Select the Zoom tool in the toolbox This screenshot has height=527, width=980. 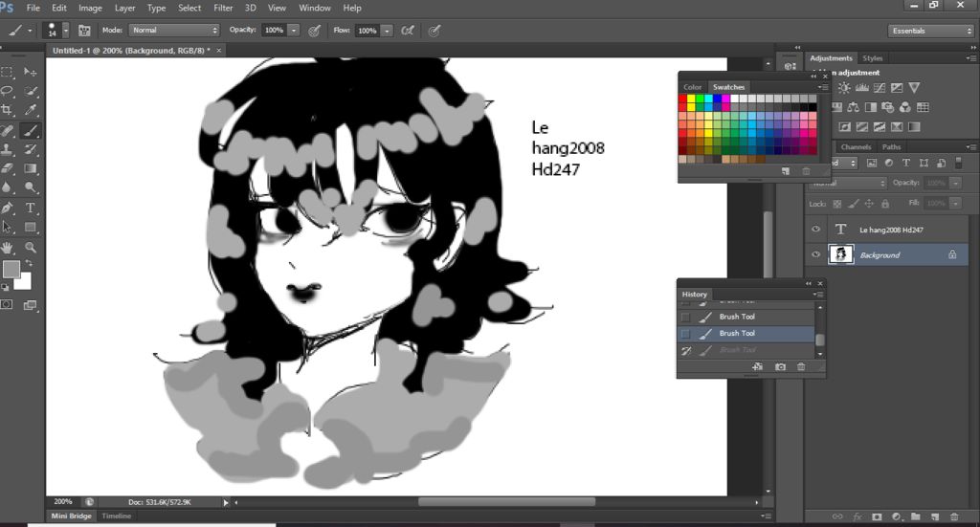point(30,248)
